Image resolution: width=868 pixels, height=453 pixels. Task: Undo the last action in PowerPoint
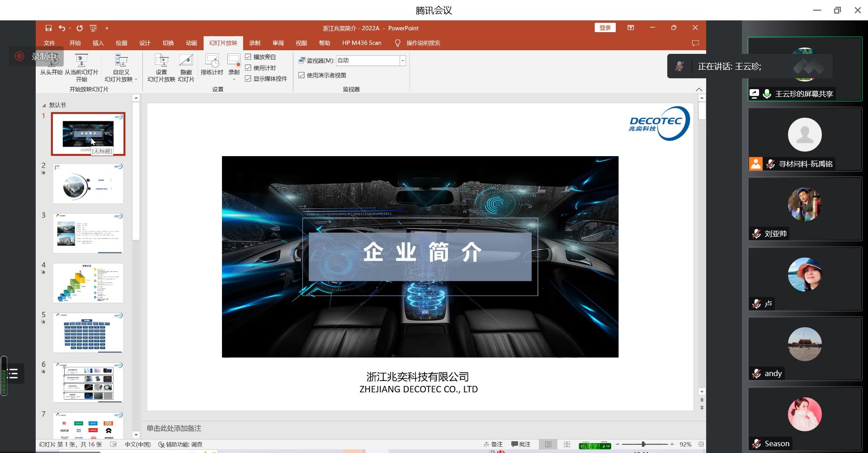pos(62,28)
